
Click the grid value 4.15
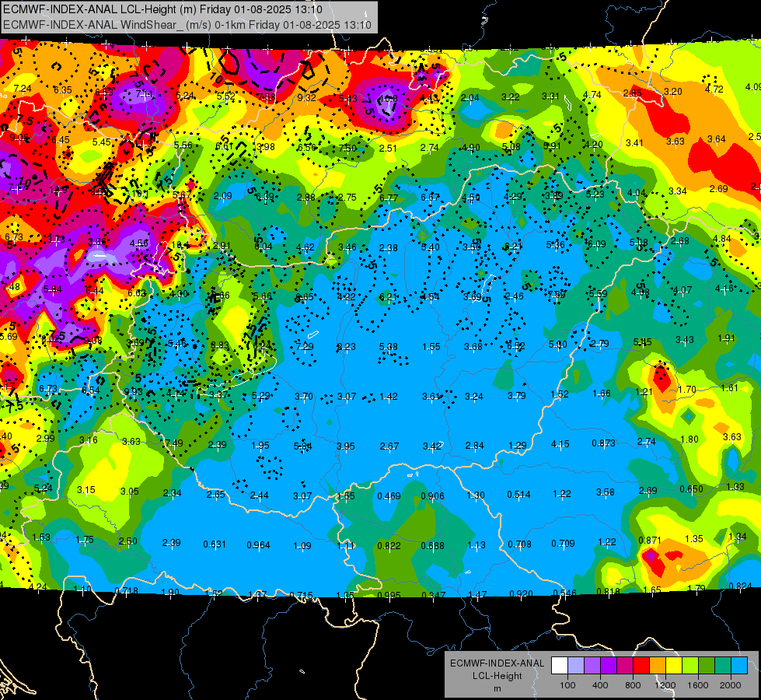(560, 443)
